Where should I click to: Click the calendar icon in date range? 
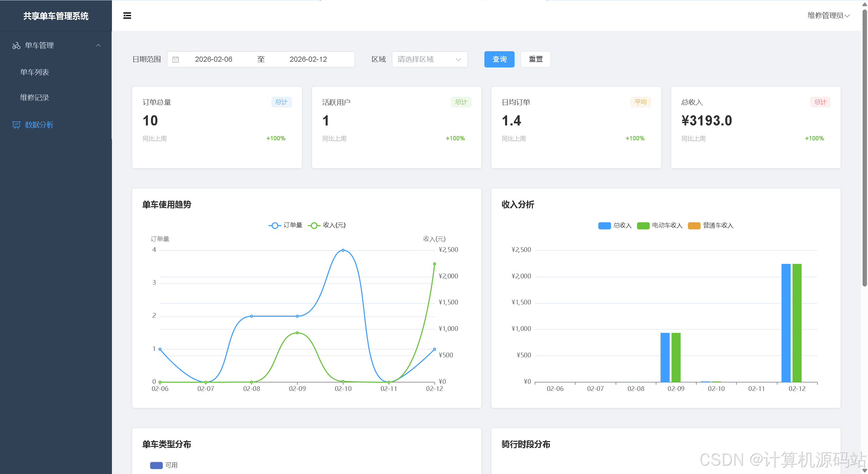[175, 59]
